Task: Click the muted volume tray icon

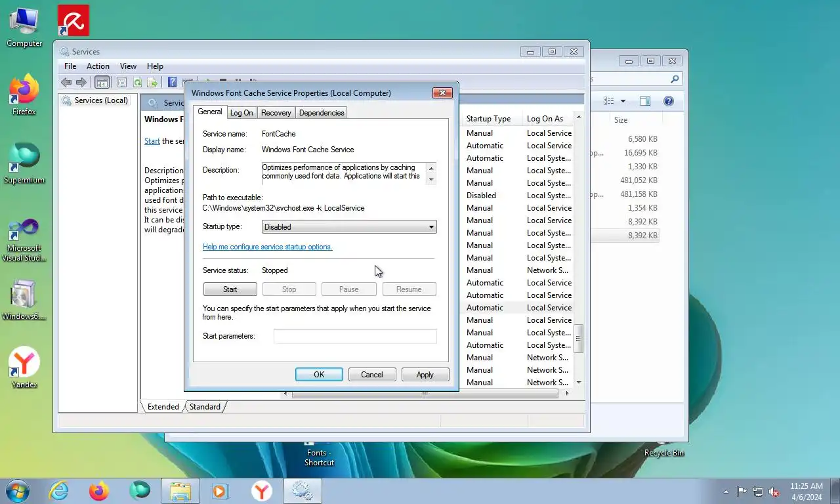Action: 774,492
